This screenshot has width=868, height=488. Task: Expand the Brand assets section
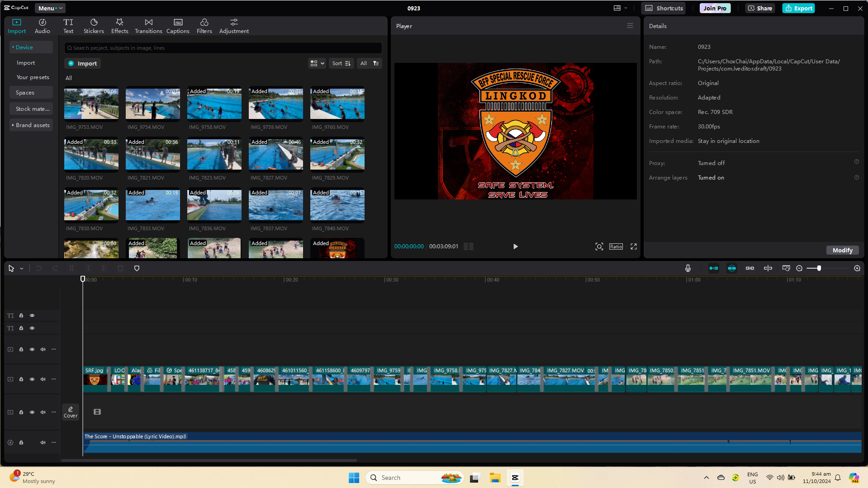point(31,125)
